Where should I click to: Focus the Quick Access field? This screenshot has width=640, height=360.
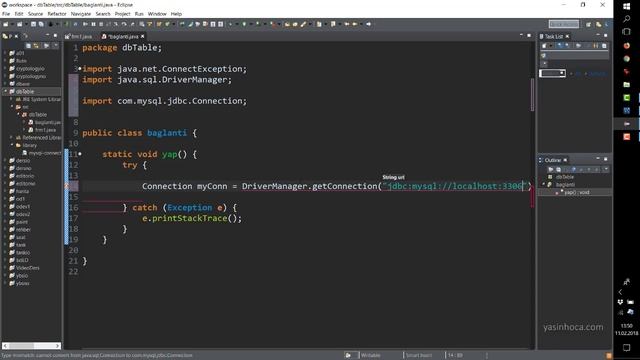tap(564, 24)
